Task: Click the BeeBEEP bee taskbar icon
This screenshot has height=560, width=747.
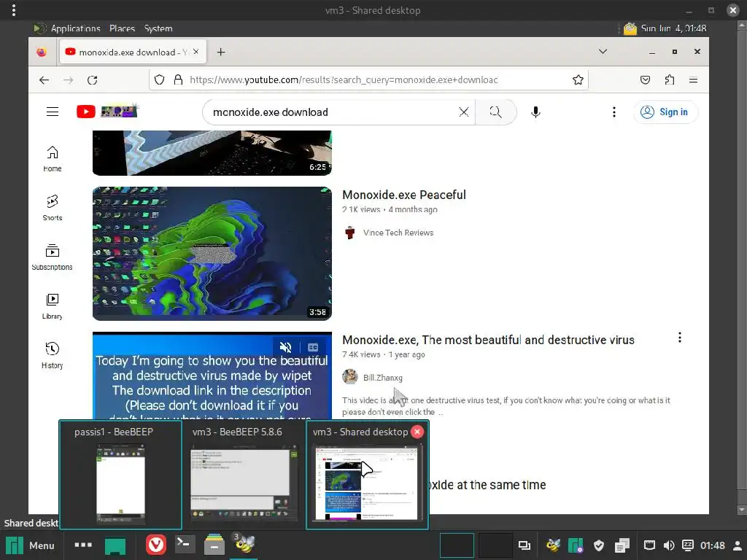Action: 244,544
